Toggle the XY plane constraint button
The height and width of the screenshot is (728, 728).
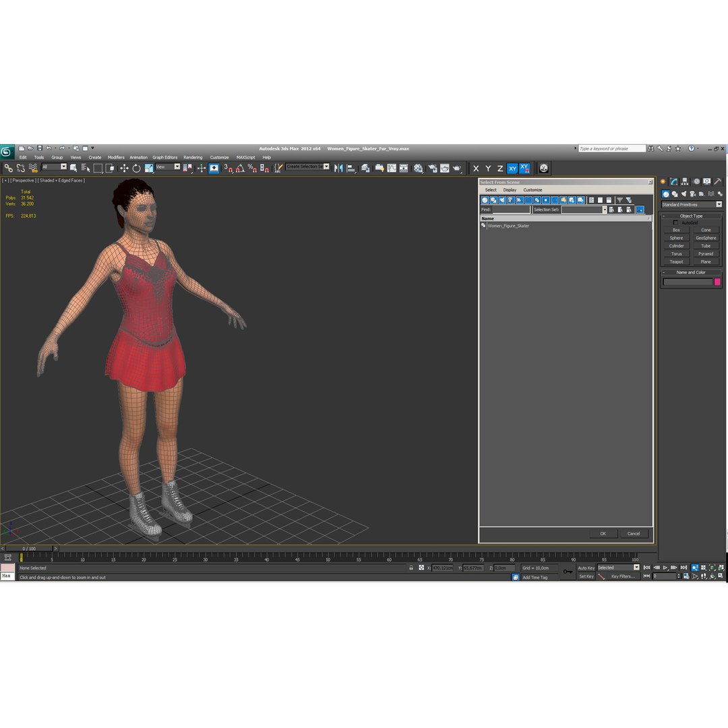[x=512, y=169]
